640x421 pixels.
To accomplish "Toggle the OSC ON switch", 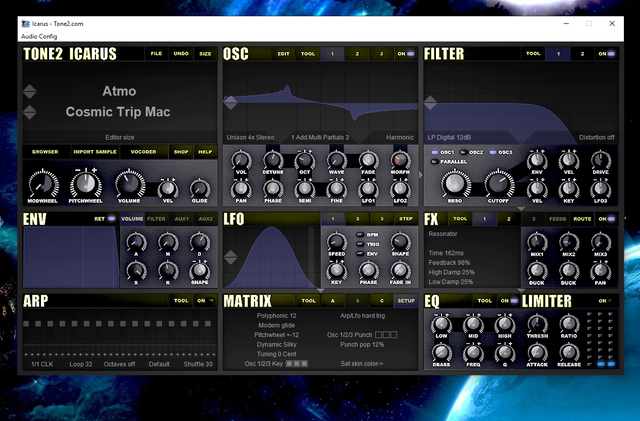I will (x=406, y=53).
